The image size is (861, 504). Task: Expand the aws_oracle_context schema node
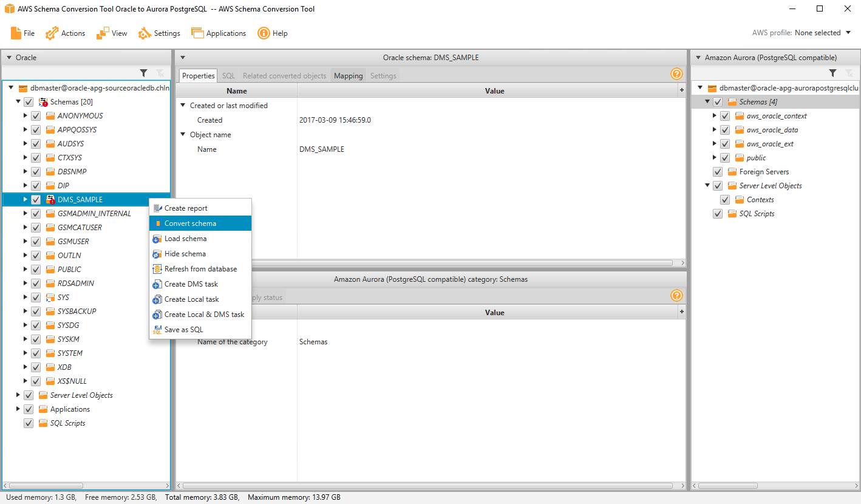pyautogui.click(x=715, y=116)
